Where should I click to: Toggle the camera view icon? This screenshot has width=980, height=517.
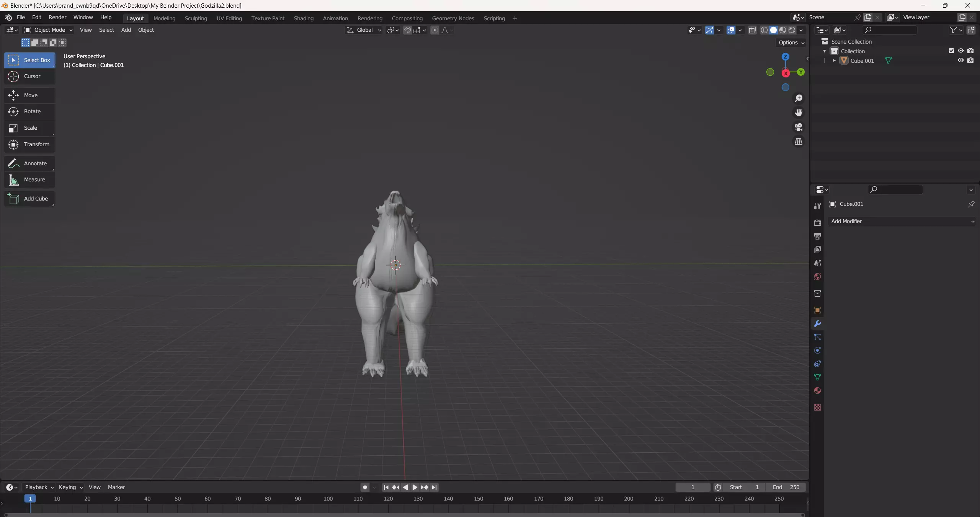[799, 127]
